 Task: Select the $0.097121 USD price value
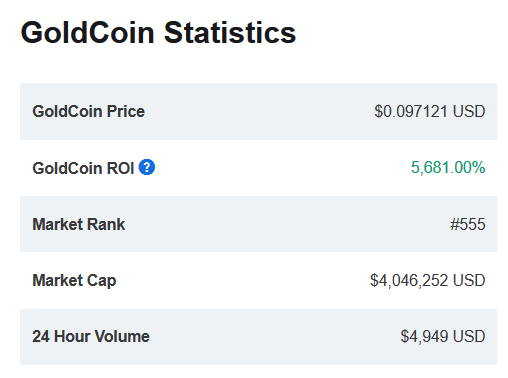click(430, 111)
